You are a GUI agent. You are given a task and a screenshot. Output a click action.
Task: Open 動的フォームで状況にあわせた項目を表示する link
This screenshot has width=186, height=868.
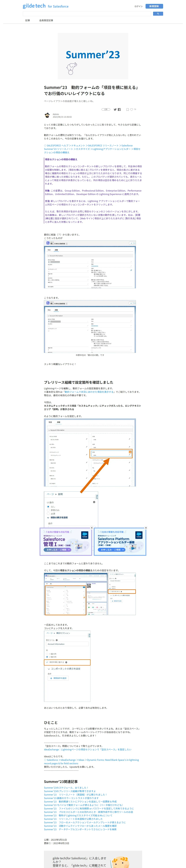coord(89,392)
